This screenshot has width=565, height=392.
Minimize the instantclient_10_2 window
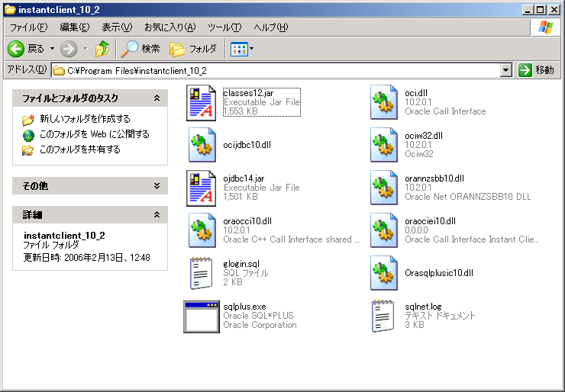(528, 10)
